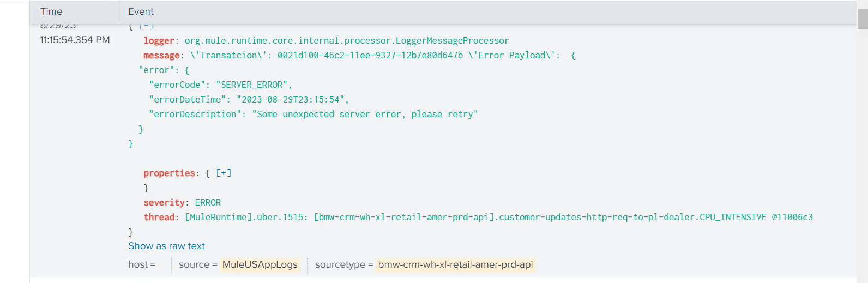Click the Time column header
This screenshot has width=868, height=283.
click(51, 11)
